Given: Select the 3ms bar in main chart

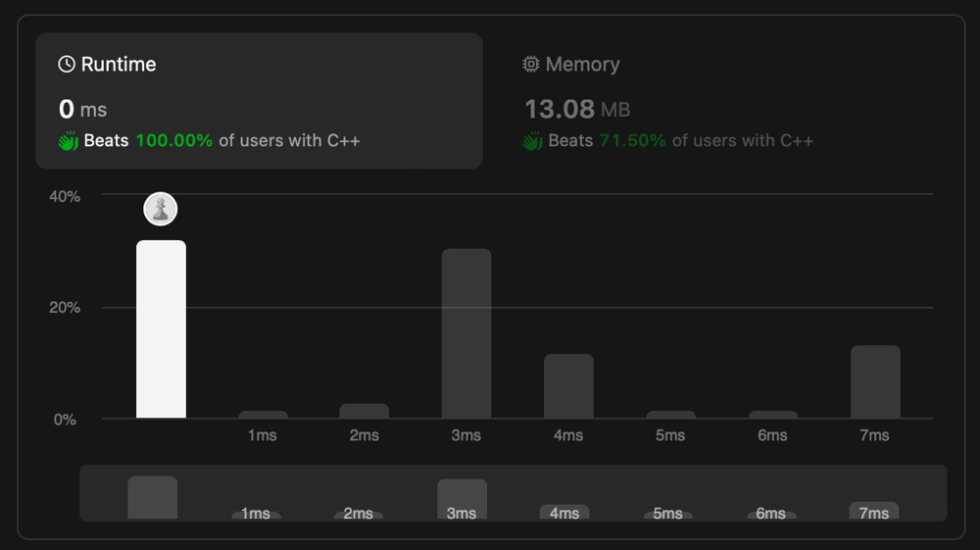Looking at the screenshot, I should click(x=466, y=333).
